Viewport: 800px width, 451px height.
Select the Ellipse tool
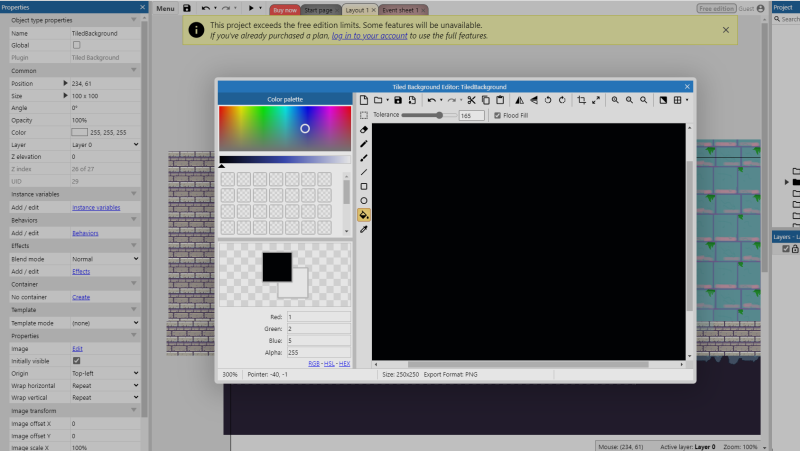pos(364,201)
